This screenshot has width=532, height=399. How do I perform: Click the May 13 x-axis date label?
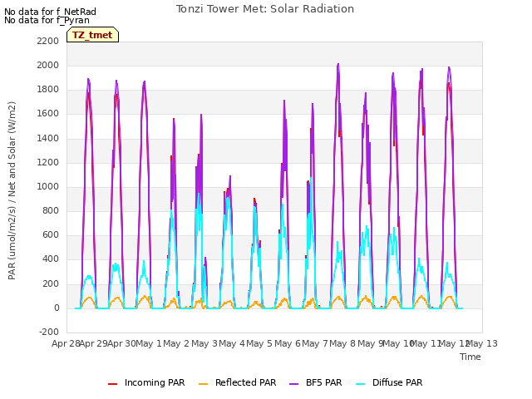[482, 343]
